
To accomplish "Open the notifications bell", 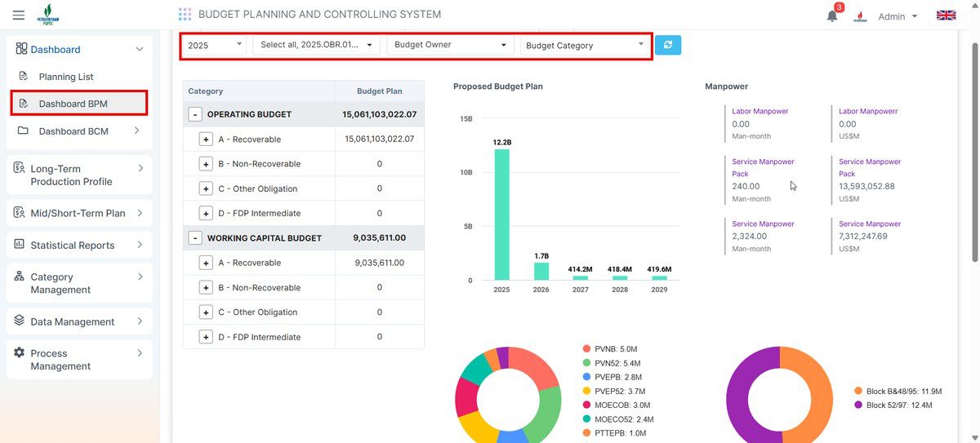I will point(832,16).
